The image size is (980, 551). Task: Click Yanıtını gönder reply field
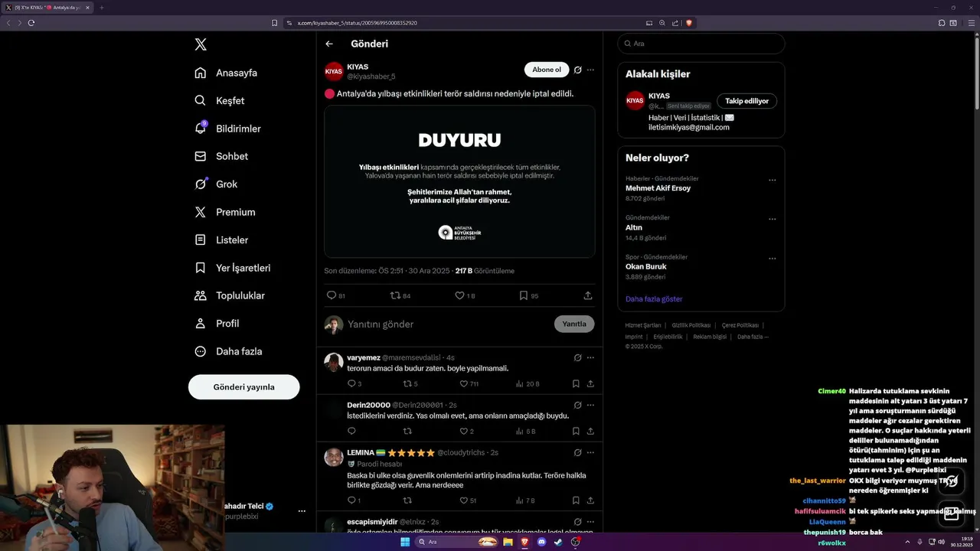click(448, 324)
